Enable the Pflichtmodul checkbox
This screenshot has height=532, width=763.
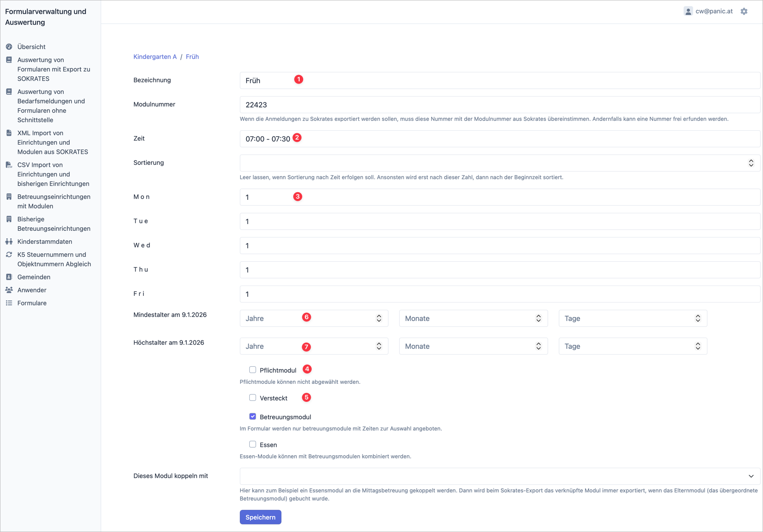point(253,370)
